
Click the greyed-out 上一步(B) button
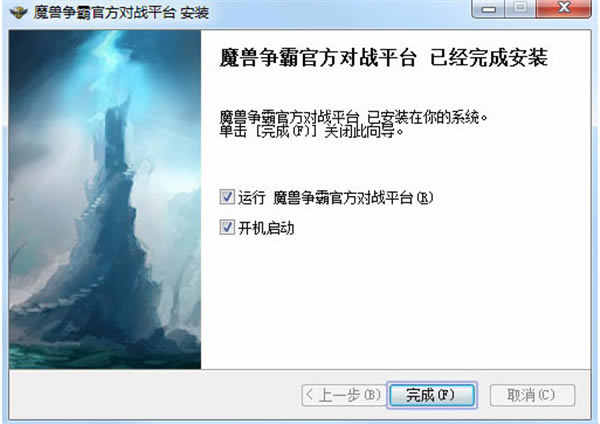[x=342, y=395]
